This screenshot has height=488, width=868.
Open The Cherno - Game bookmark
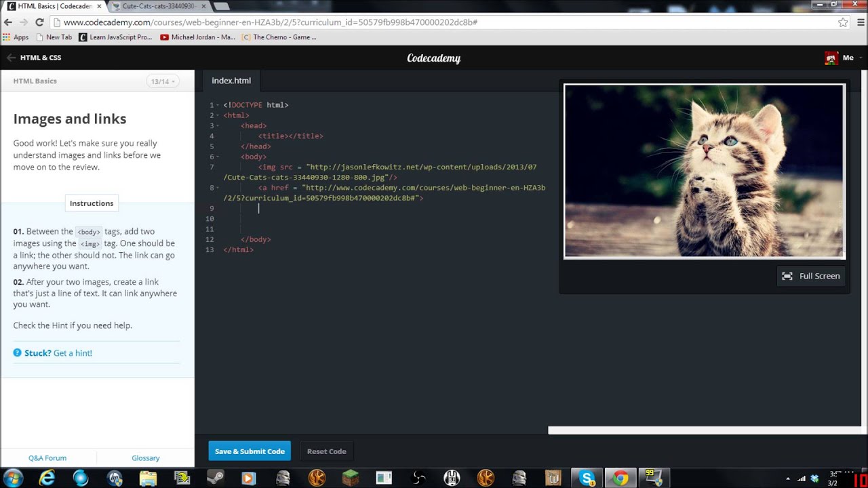click(x=279, y=37)
